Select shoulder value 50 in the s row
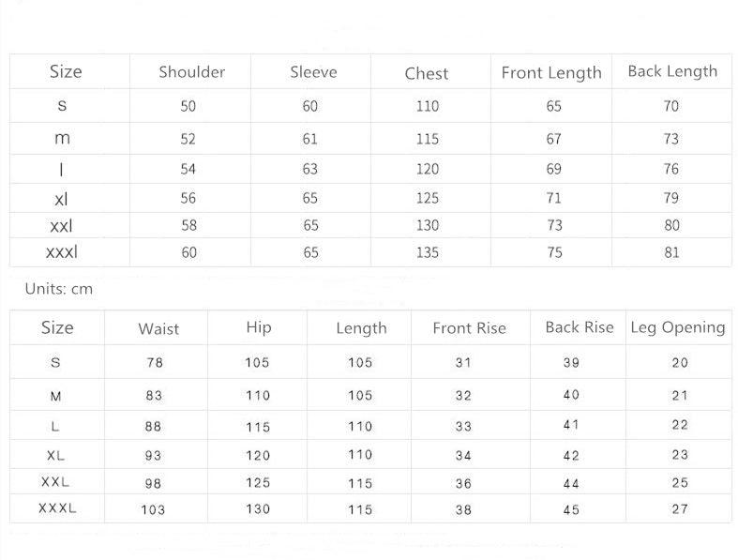738x560 pixels. (x=188, y=107)
